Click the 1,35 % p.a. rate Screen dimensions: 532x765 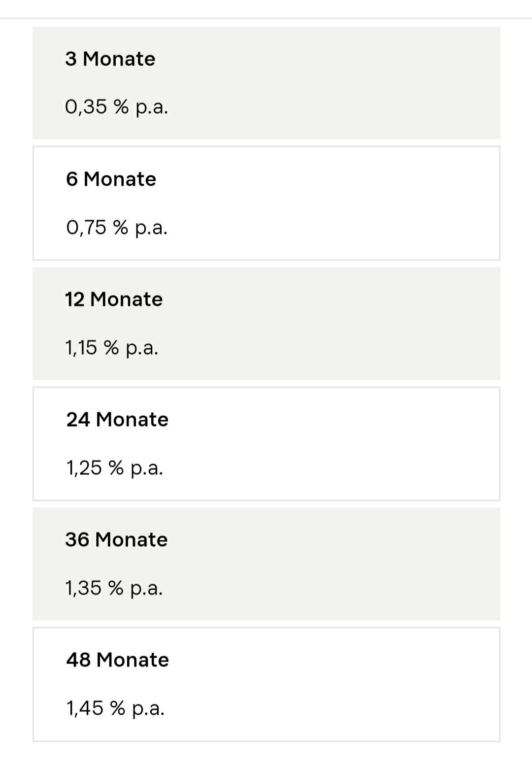114,588
